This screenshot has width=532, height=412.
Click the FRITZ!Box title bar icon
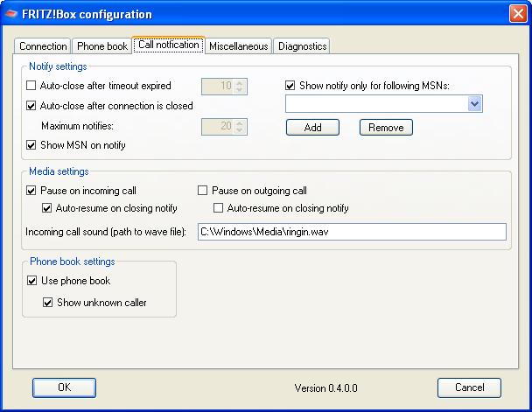click(x=10, y=14)
